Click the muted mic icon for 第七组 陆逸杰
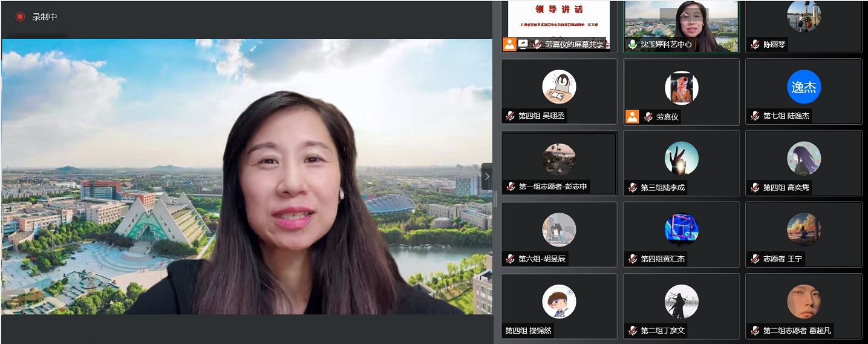The image size is (868, 344). (755, 116)
